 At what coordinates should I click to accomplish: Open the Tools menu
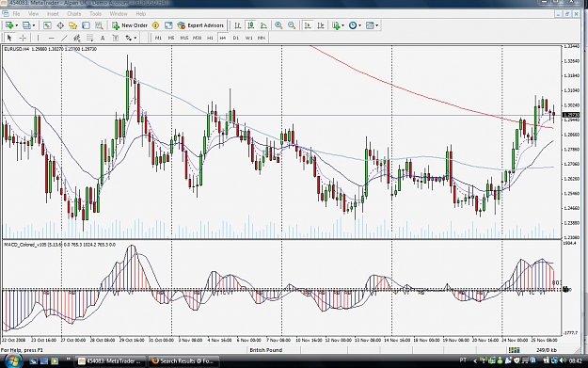(95, 14)
